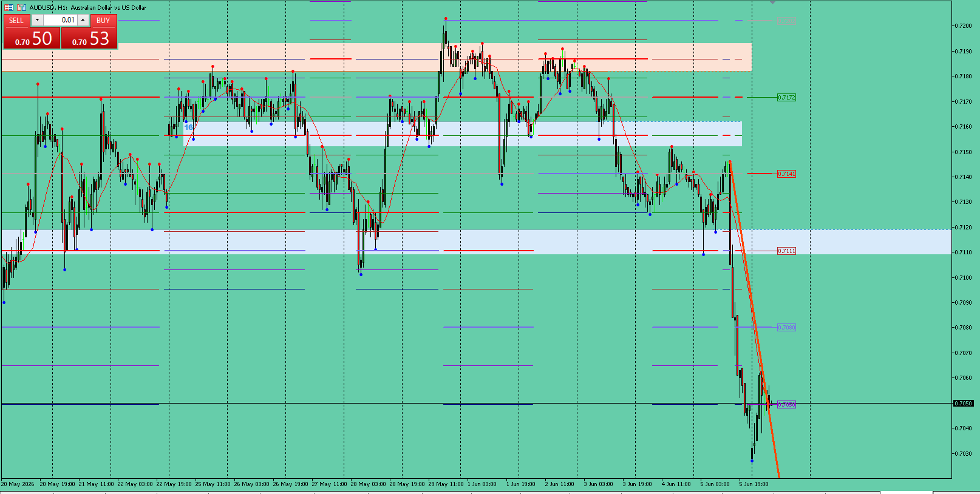Click the 5 Jun 19:00 time label
The width and height of the screenshot is (980, 494).
754,484
